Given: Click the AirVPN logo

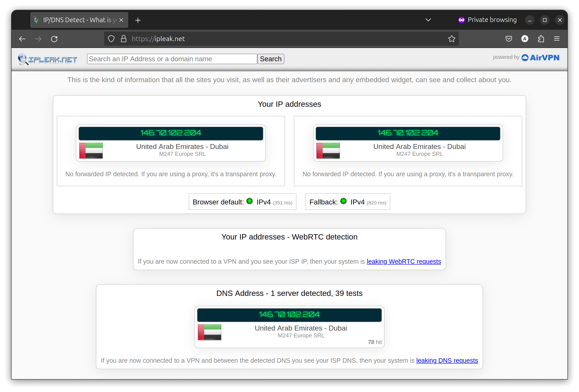Looking at the screenshot, I should point(540,57).
